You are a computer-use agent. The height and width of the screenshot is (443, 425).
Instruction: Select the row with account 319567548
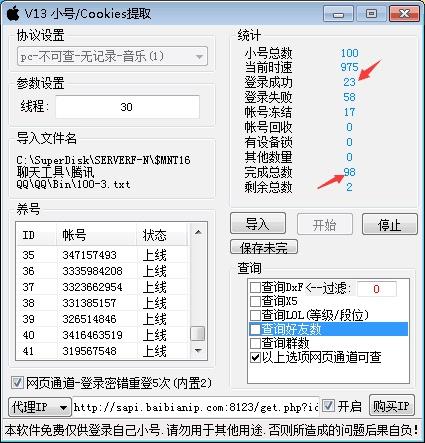103,351
